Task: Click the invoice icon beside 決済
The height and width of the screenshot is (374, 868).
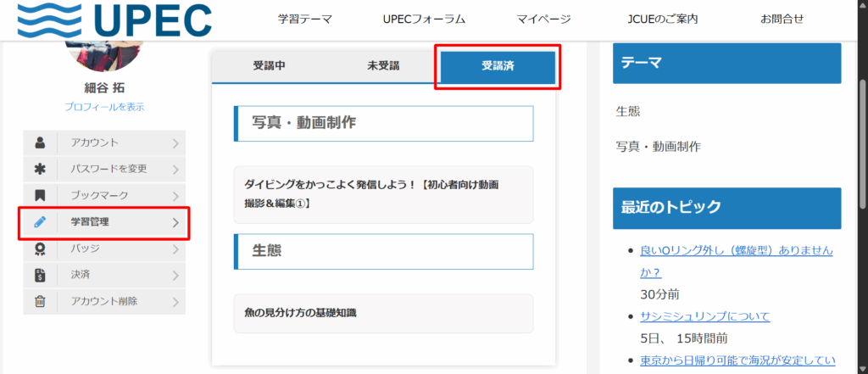Action: [x=40, y=276]
